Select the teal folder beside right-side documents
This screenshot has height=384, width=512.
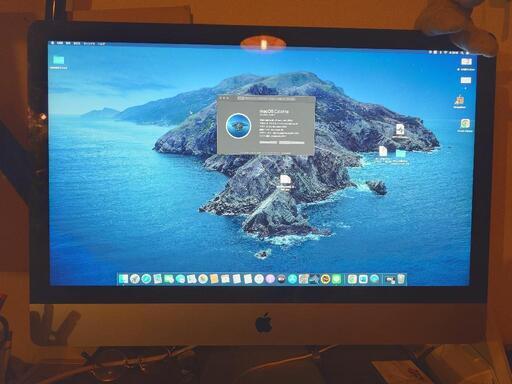[x=401, y=154]
